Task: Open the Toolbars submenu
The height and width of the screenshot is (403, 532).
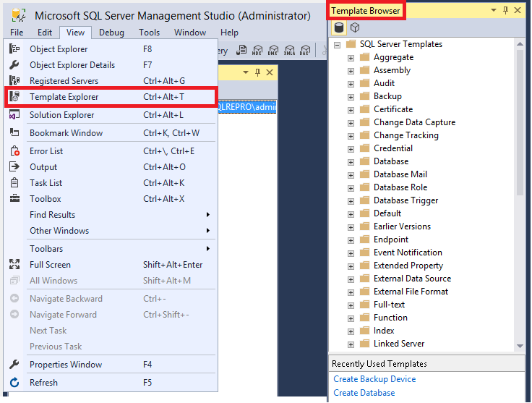Action: coord(46,249)
